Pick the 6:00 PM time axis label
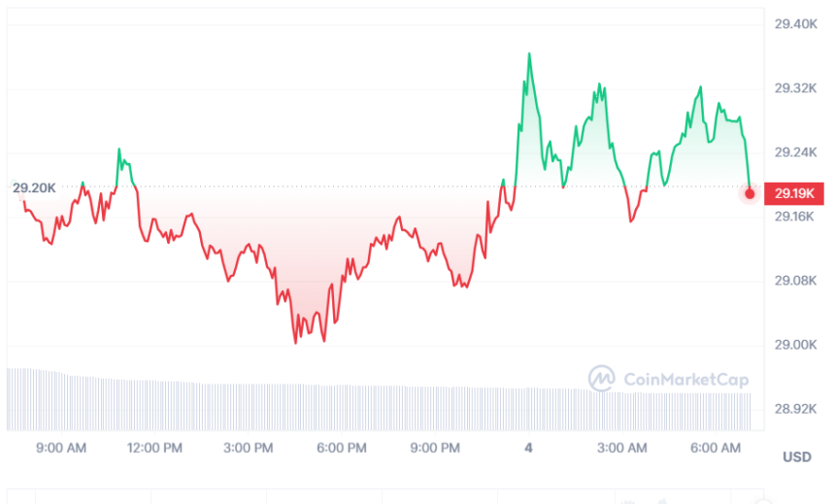 (342, 448)
